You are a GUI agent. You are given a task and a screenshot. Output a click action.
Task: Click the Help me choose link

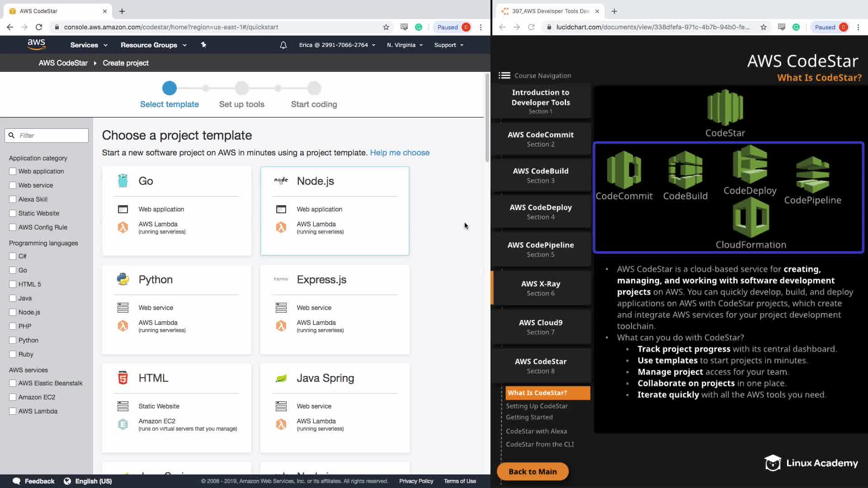400,153
